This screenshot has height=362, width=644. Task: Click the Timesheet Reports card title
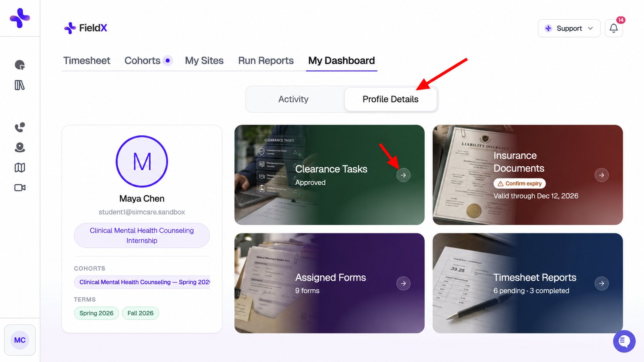pos(535,277)
